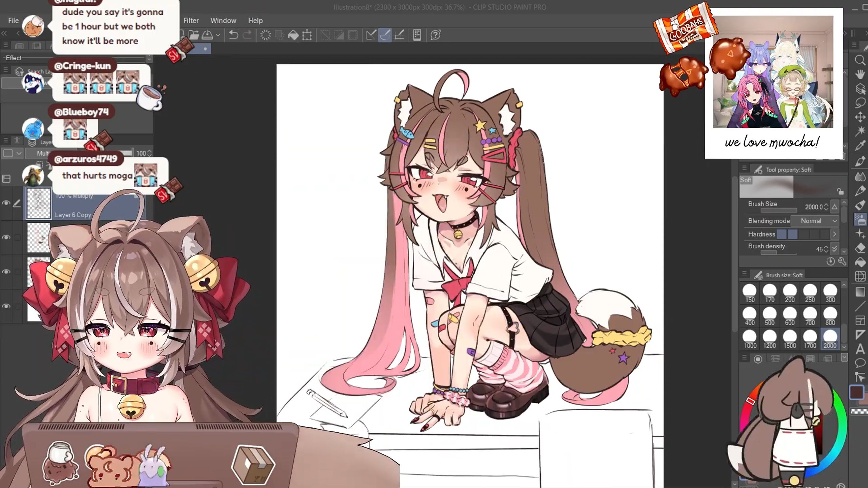
Task: Hide the Layer 6 Copy layer
Action: [6, 203]
